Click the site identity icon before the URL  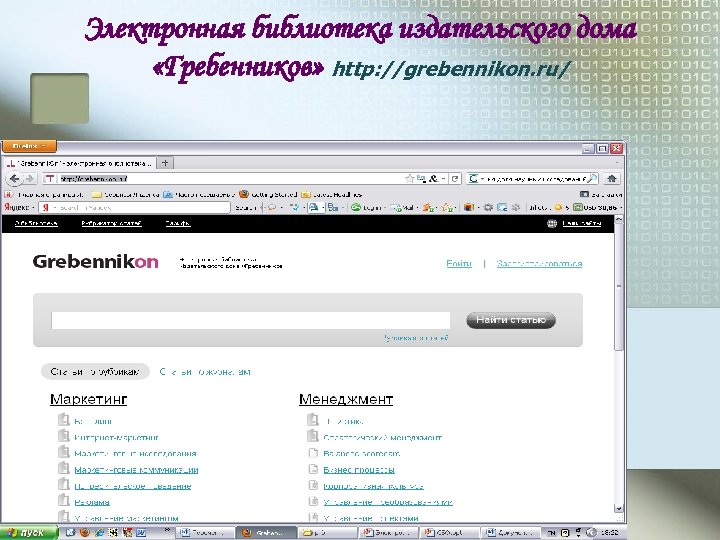[50, 179]
